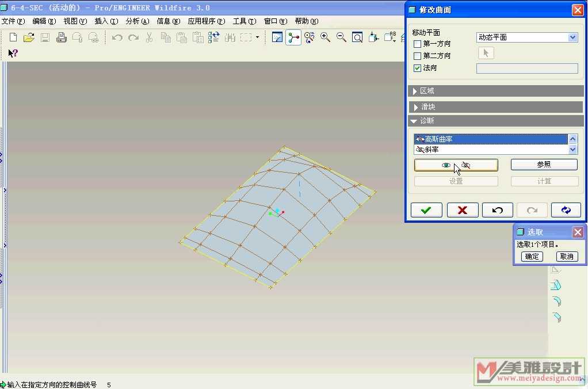The height and width of the screenshot is (389, 588).
Task: Click the Find binoculars icon
Action: (x=230, y=37)
